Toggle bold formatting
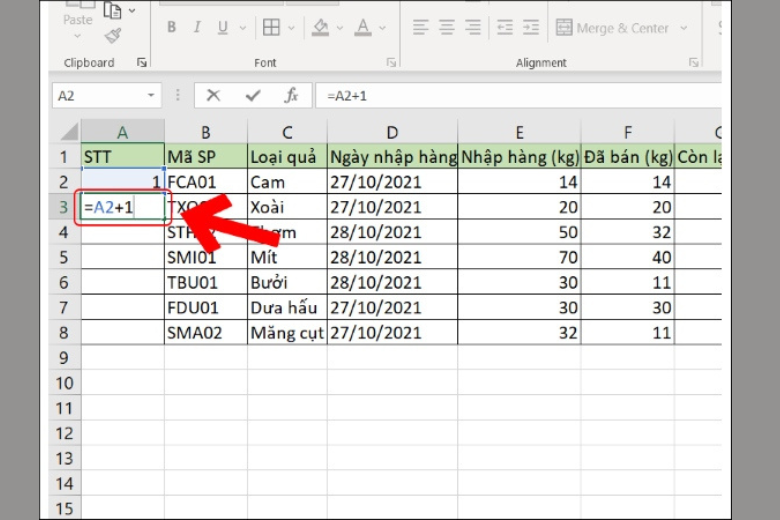The image size is (780, 520). pyautogui.click(x=171, y=28)
